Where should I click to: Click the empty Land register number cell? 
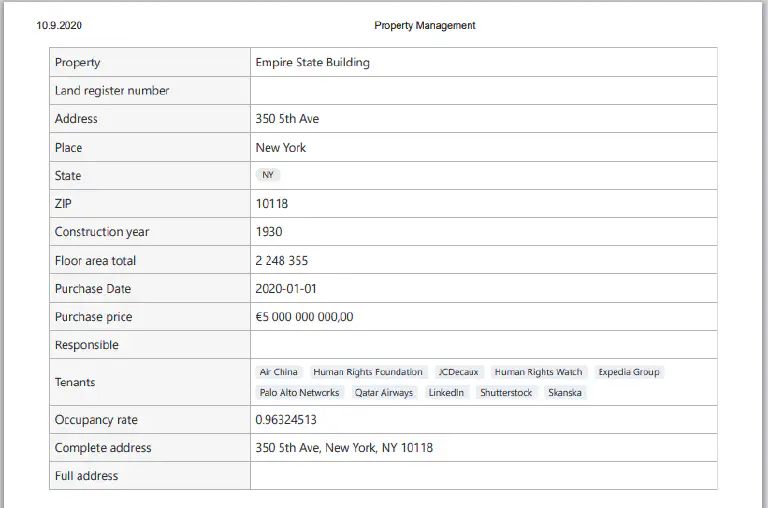tap(483, 91)
